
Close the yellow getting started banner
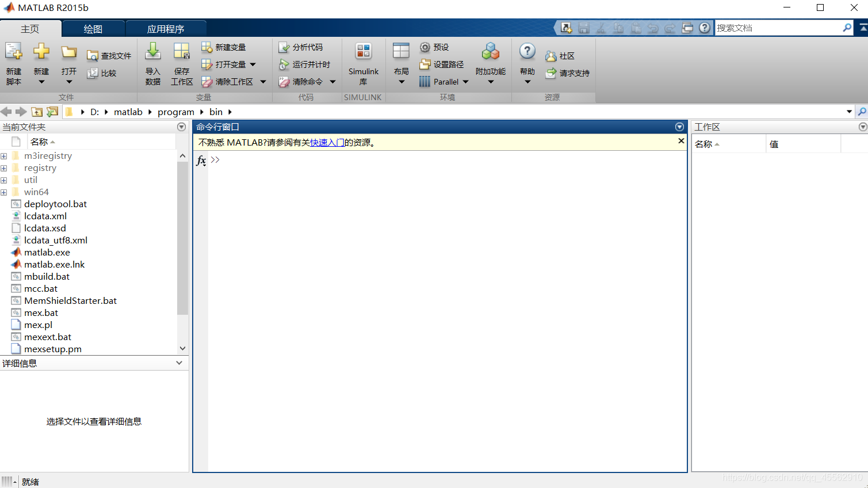click(681, 141)
